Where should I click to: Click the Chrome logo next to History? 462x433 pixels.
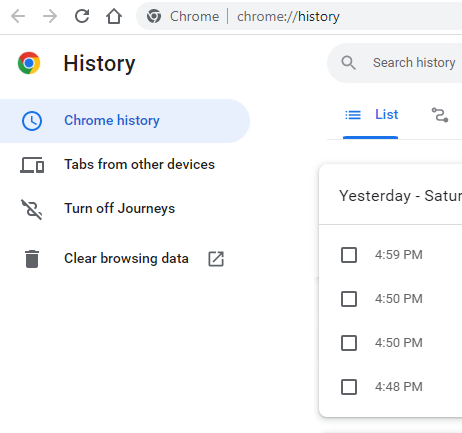click(29, 63)
